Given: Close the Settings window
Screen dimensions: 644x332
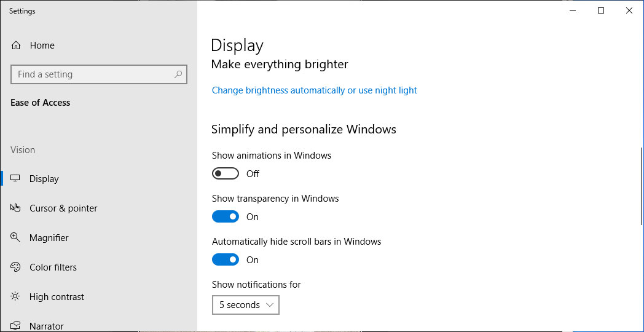Looking at the screenshot, I should tap(629, 11).
